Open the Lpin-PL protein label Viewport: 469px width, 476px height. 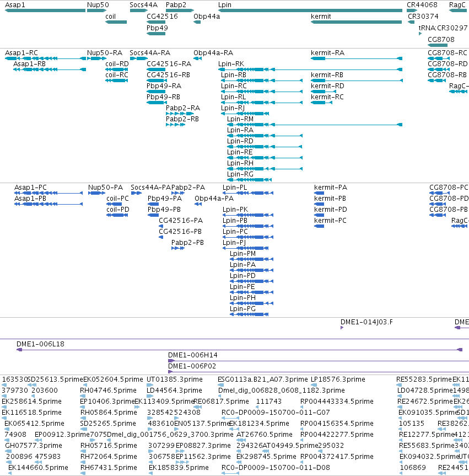pos(235,188)
